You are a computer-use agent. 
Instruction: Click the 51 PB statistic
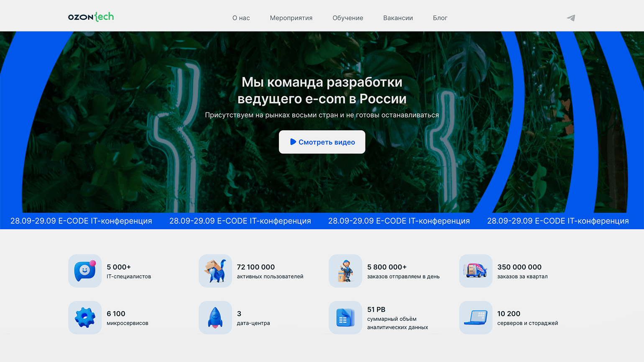point(376,309)
